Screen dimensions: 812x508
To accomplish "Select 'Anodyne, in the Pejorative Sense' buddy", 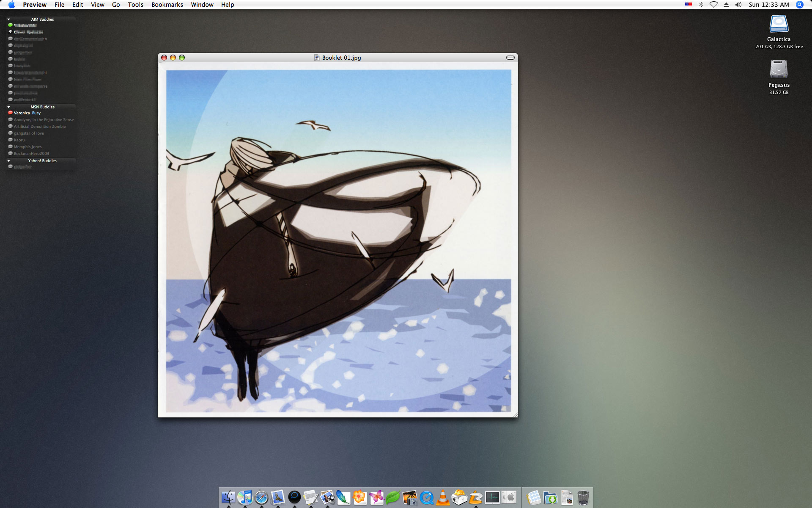I will coord(41,120).
